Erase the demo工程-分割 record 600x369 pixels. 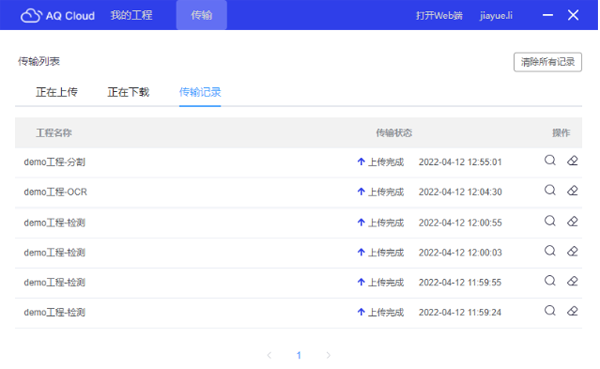coord(572,160)
